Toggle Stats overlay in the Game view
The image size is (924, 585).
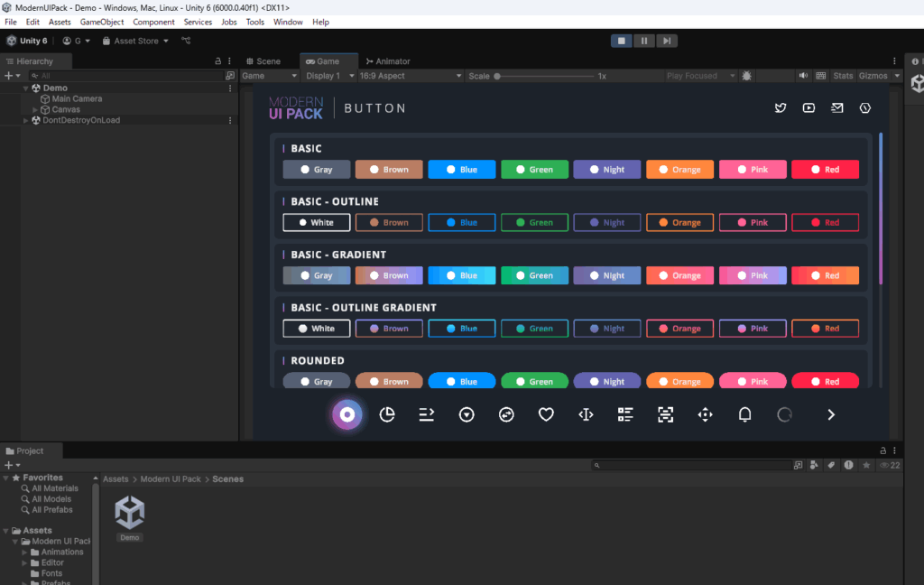pyautogui.click(x=843, y=76)
